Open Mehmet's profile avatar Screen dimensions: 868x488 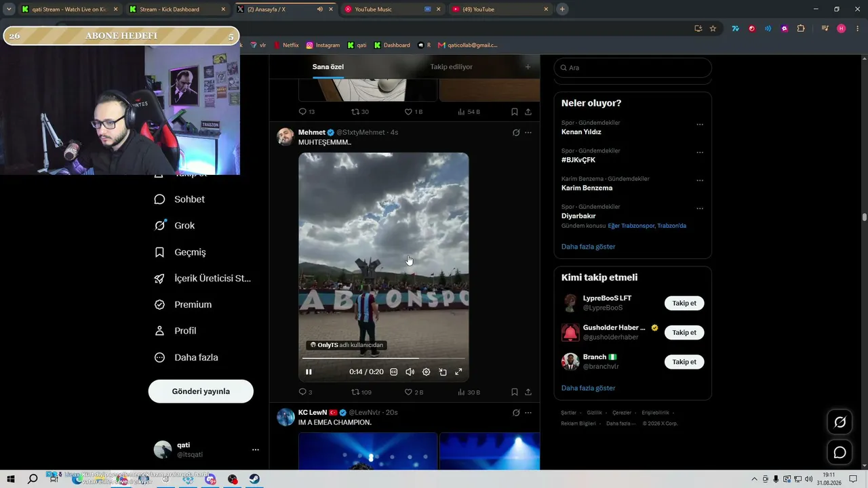(x=285, y=136)
